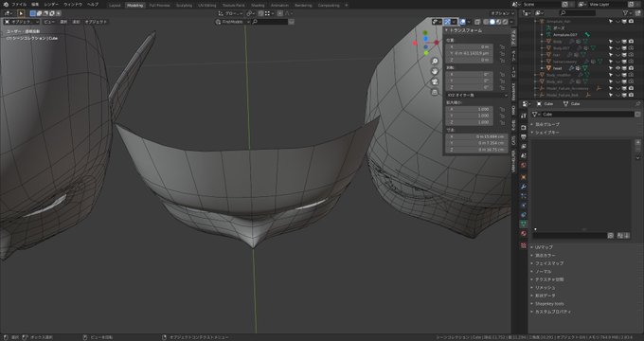644x341 pixels.
Task: Select the head object in outliner
Action: [557, 68]
